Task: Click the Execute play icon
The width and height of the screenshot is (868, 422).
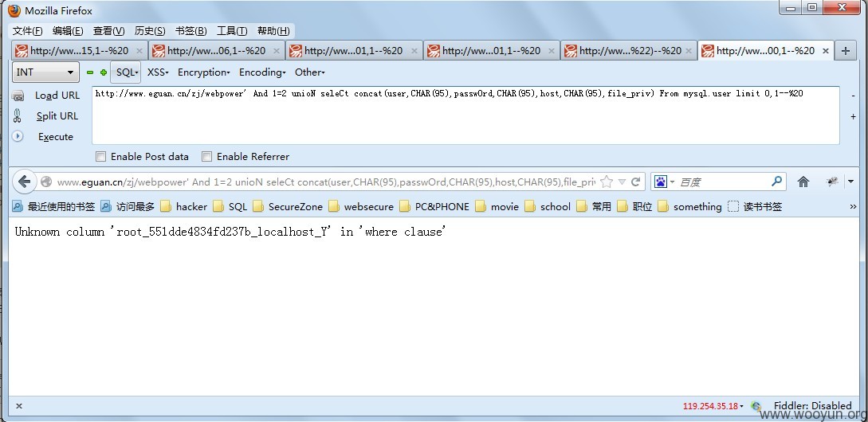Action: (x=18, y=136)
